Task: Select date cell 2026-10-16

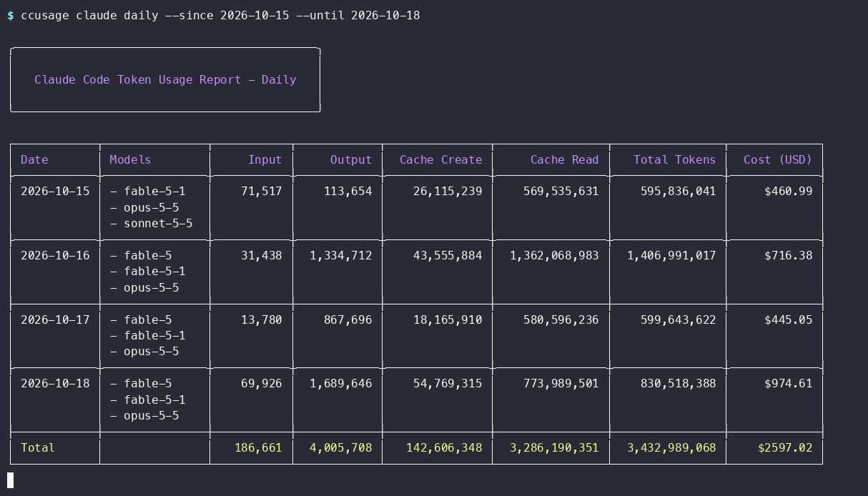Action: [55, 255]
